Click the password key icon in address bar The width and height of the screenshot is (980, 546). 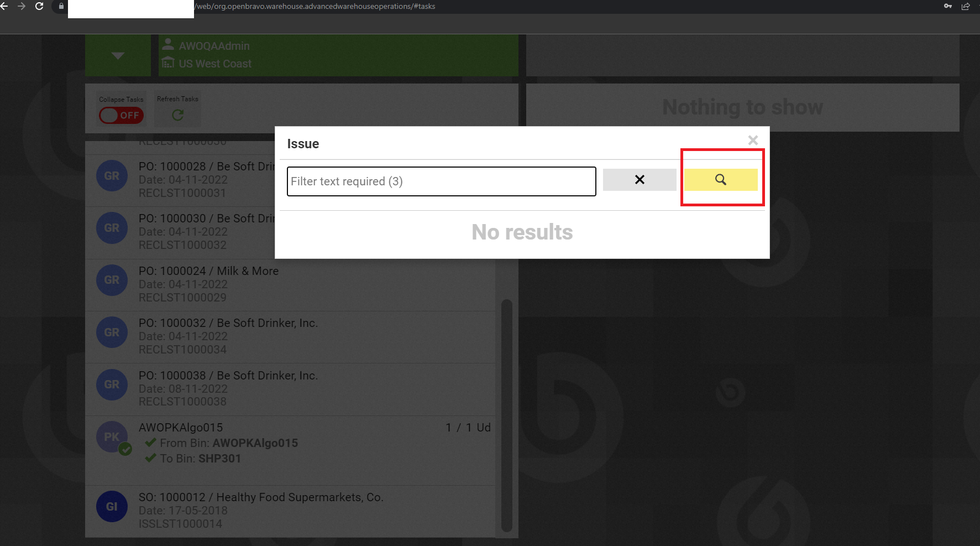pyautogui.click(x=948, y=6)
